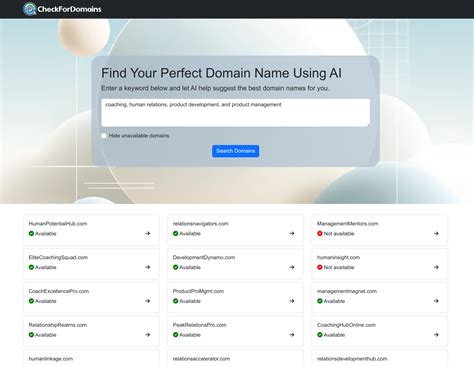Screen dimensions: 474x366
Task: Click the Search Domains button
Action: tap(235, 151)
